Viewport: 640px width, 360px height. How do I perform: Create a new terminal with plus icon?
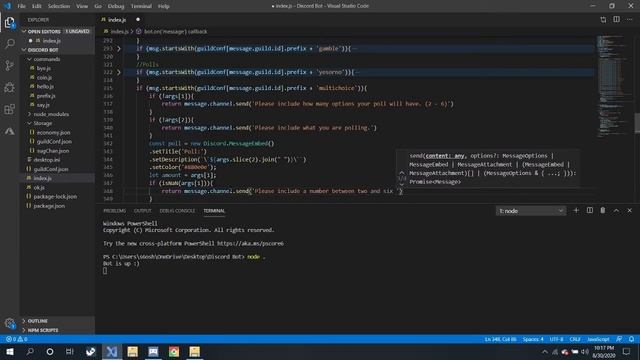(x=576, y=211)
